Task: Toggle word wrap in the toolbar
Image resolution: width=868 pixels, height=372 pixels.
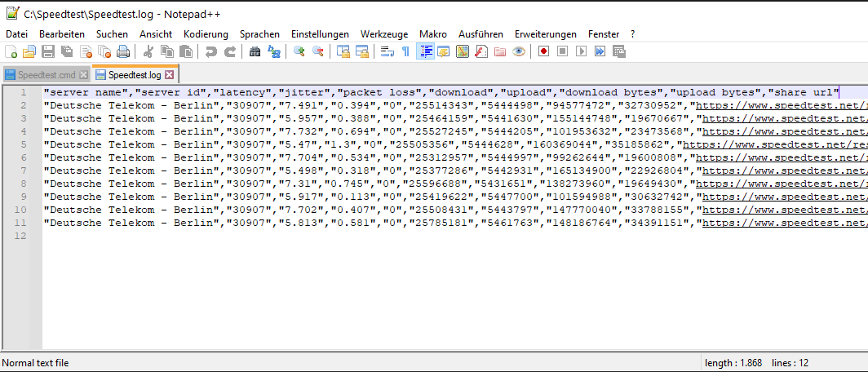Action: [387, 52]
